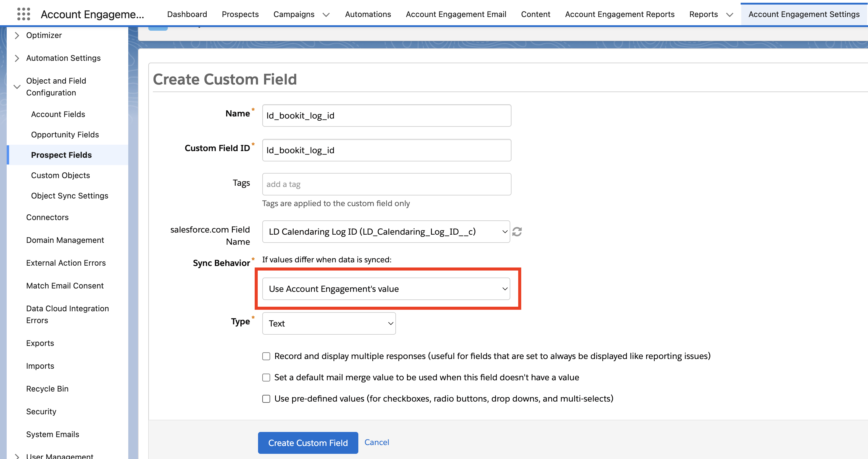Switch to the Prospects tab
The image size is (868, 459).
click(x=240, y=14)
